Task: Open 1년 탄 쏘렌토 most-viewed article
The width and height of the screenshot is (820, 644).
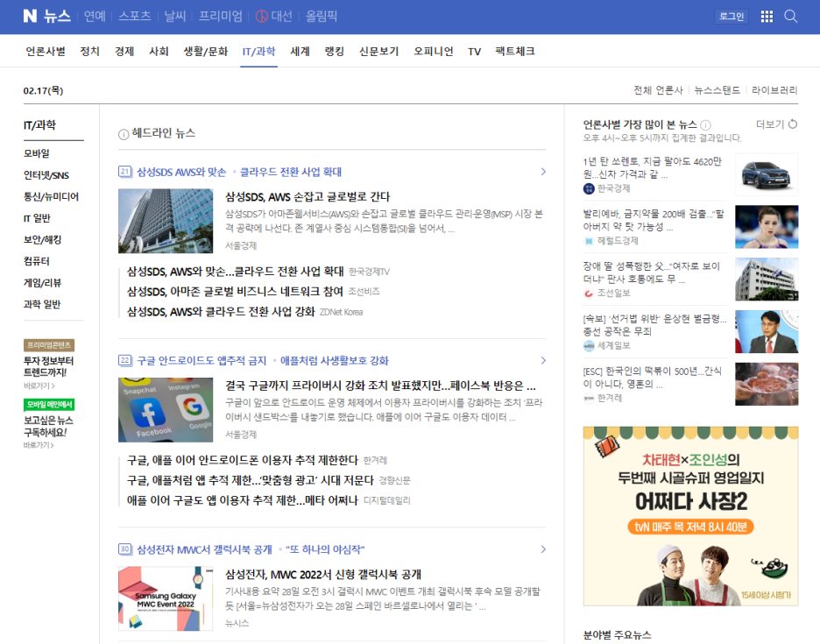Action: pyautogui.click(x=653, y=168)
